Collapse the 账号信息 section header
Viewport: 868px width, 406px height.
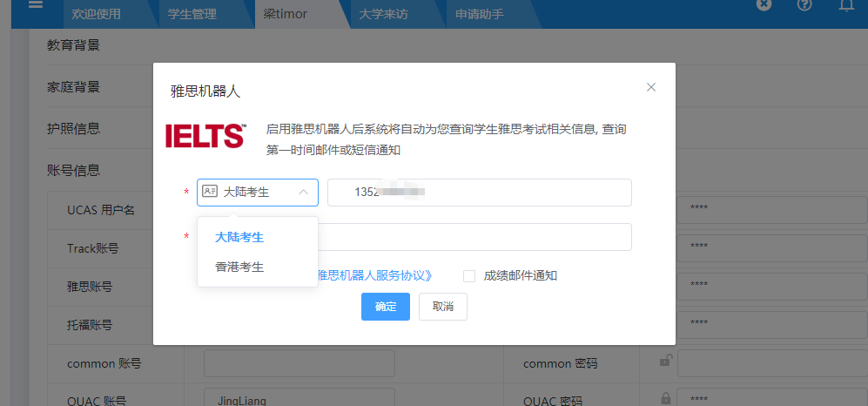point(74,170)
